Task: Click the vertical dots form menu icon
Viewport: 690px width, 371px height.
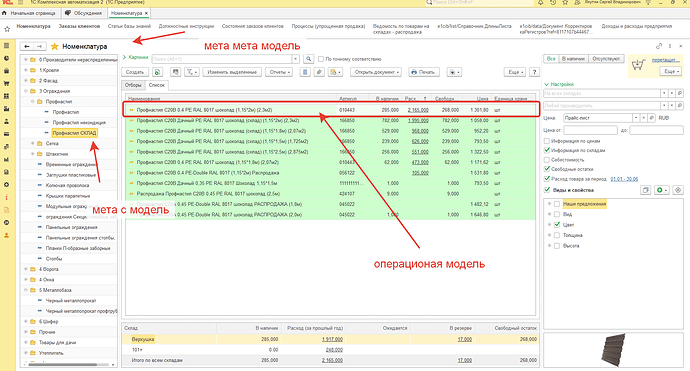Action: click(670, 46)
